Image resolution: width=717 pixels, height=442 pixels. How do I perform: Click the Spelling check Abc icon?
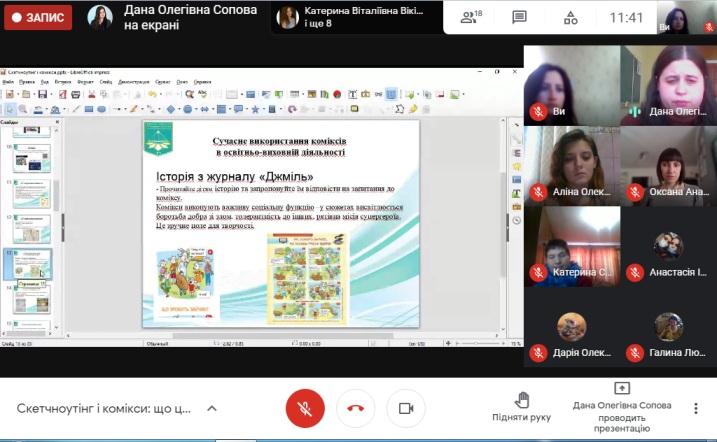(203, 94)
